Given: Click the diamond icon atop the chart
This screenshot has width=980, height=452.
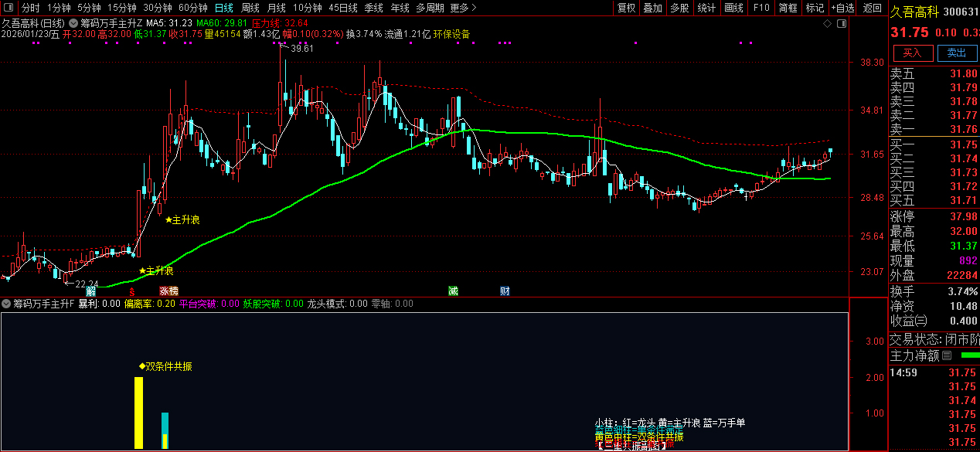Looking at the screenshot, I should click(x=828, y=25).
